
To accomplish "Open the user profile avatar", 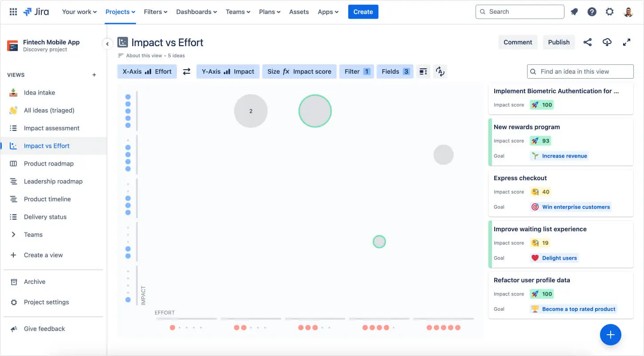I will pos(628,12).
